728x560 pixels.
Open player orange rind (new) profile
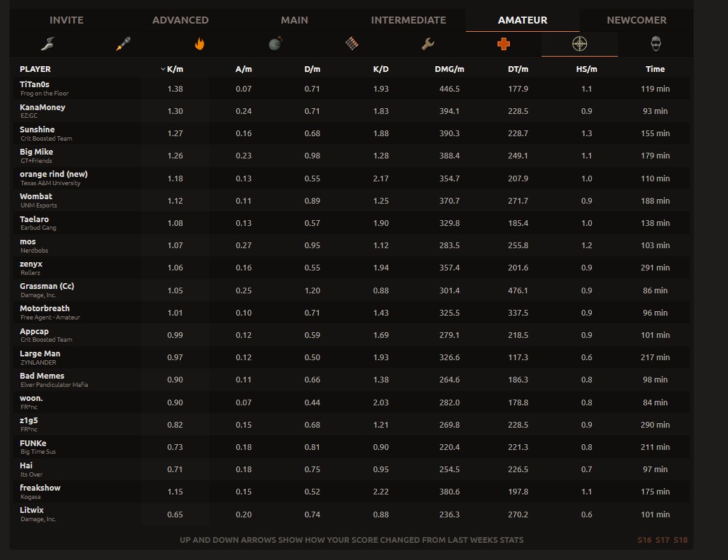[x=54, y=174]
